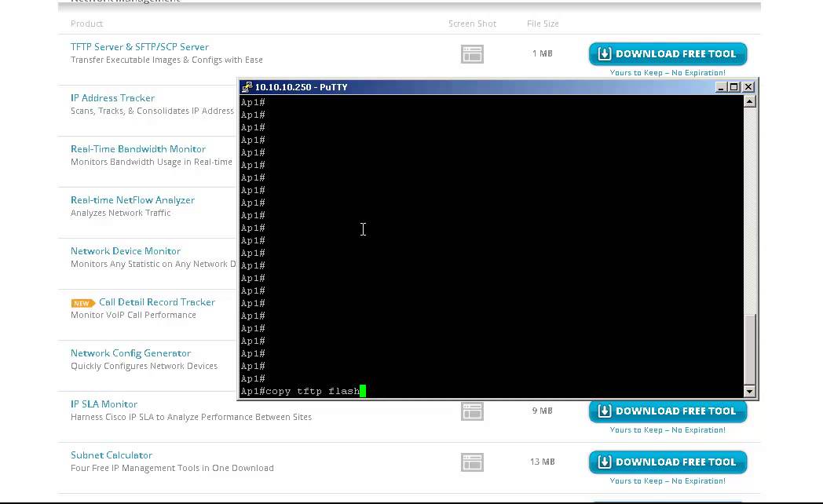Screen dimensions: 823x504
Task: Open the IP SLA Monitor link
Action: (x=104, y=404)
